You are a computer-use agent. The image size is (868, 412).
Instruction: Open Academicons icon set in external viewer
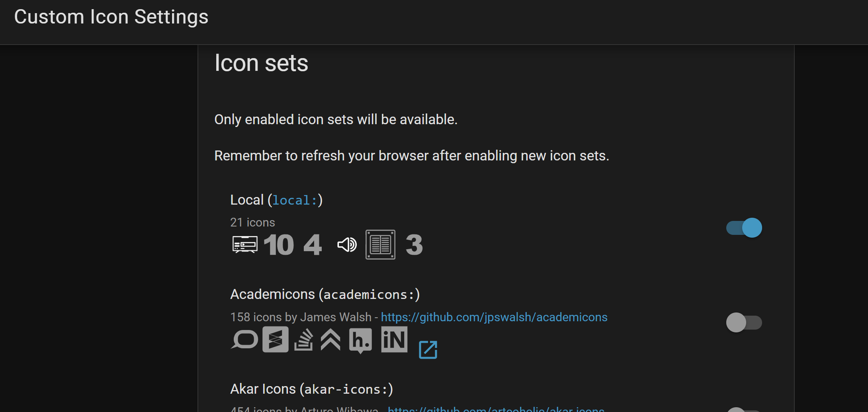428,350
